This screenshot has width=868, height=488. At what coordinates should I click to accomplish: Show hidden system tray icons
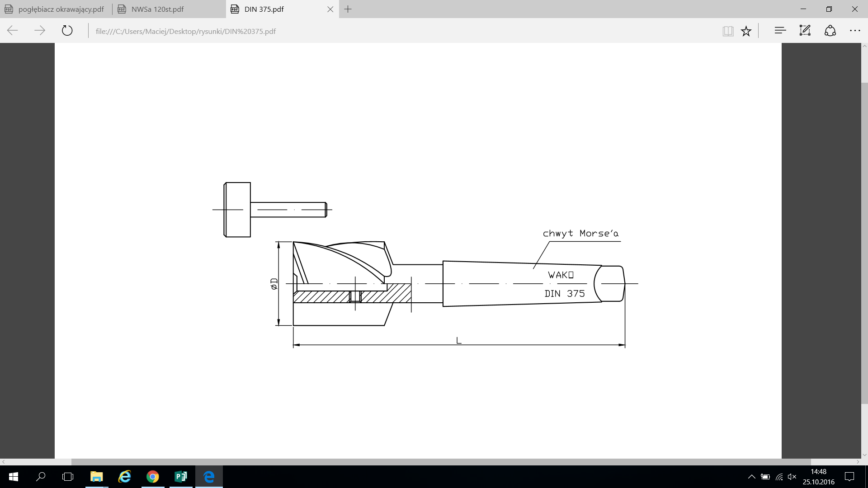pyautogui.click(x=751, y=477)
